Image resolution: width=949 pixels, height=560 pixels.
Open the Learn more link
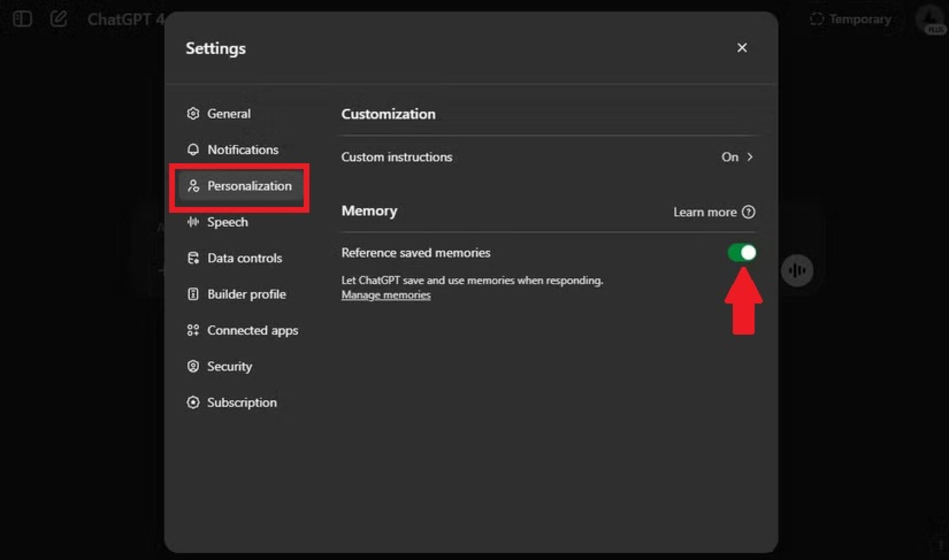[704, 212]
